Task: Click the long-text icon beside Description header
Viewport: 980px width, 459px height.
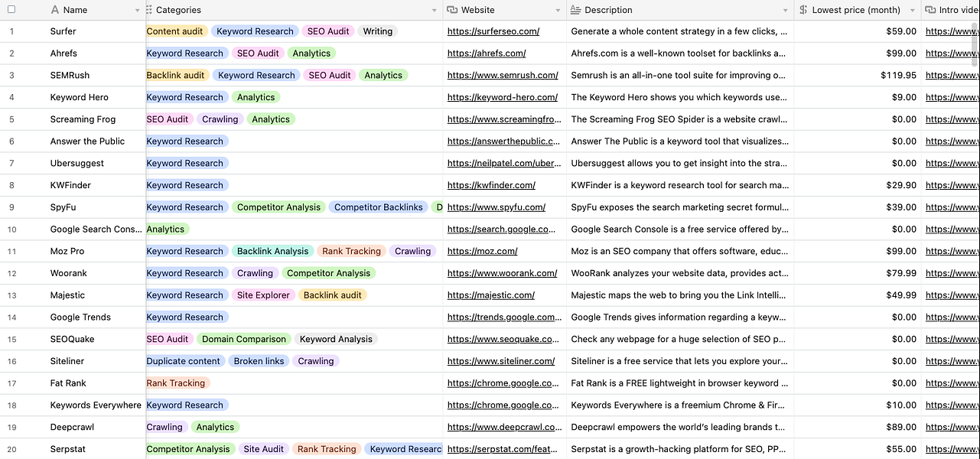Action: (575, 10)
